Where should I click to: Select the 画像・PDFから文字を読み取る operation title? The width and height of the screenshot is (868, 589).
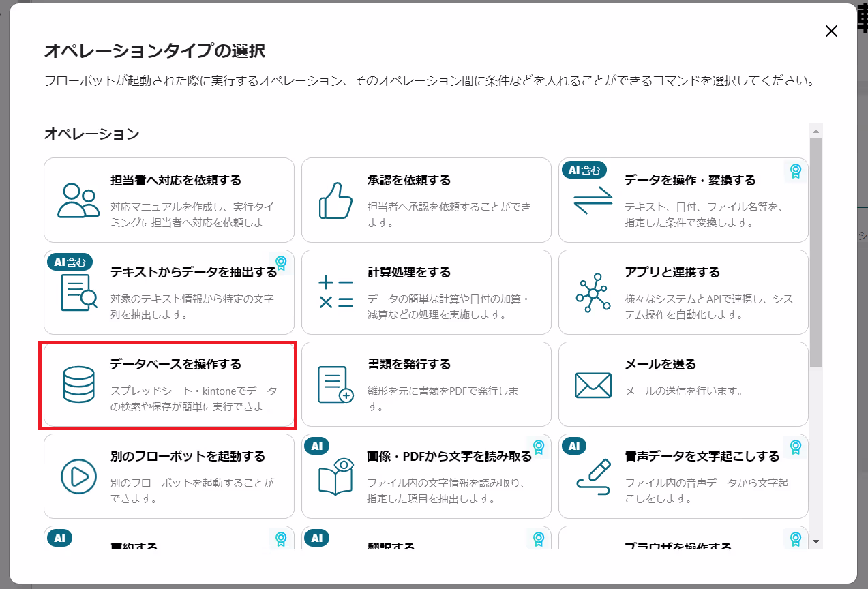(x=449, y=457)
